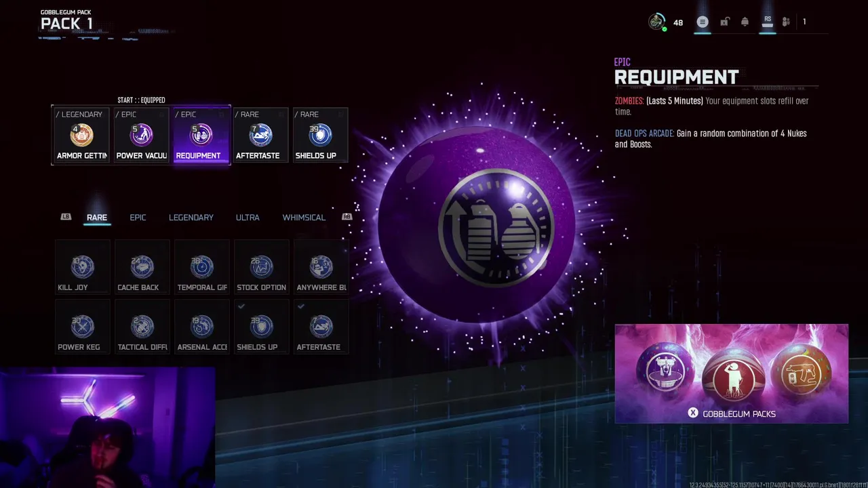
Task: Select the highlighted Requipment gobblegum slot
Action: tap(201, 136)
